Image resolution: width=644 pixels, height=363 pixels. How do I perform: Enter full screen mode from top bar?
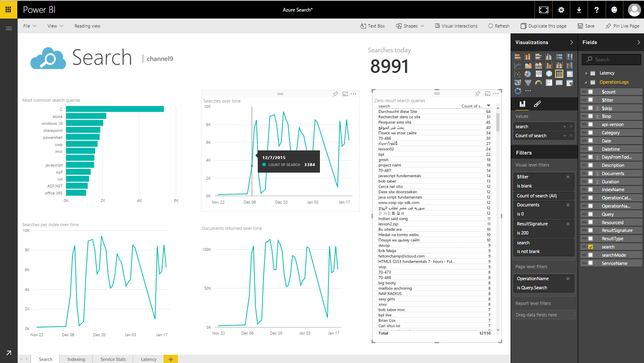point(544,10)
